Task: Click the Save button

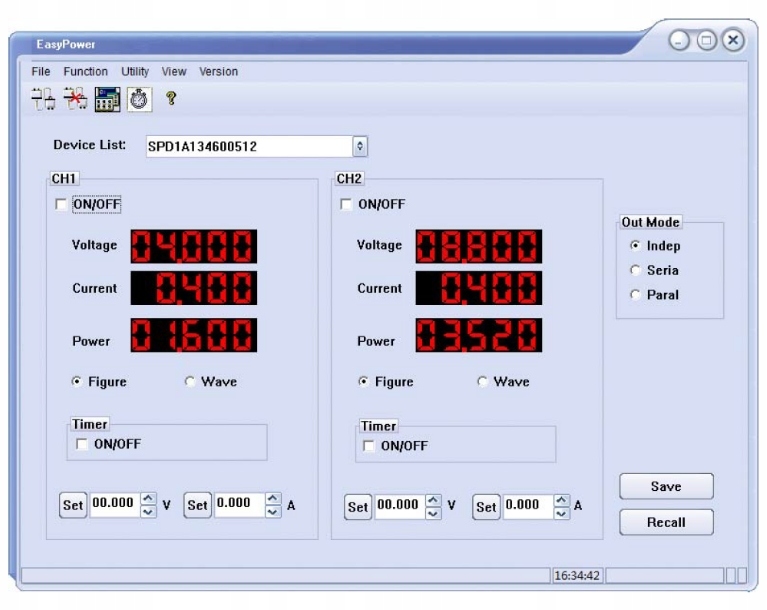Action: 666,486
